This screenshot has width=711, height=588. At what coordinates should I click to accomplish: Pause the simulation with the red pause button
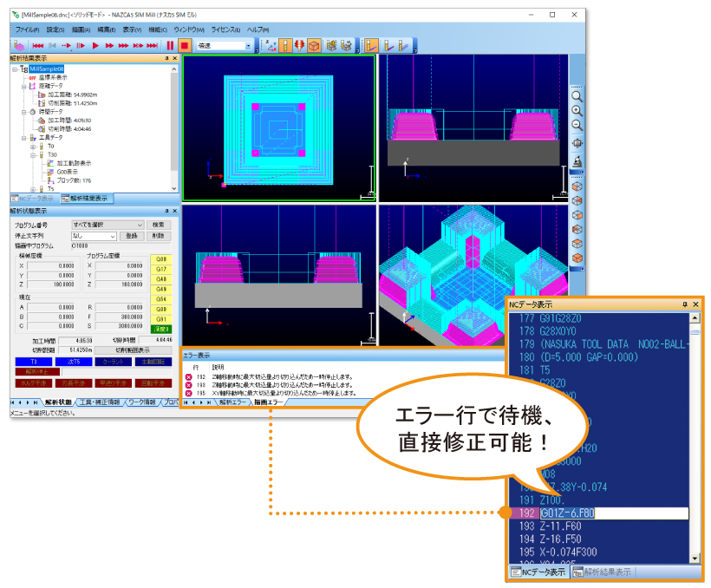coord(170,45)
